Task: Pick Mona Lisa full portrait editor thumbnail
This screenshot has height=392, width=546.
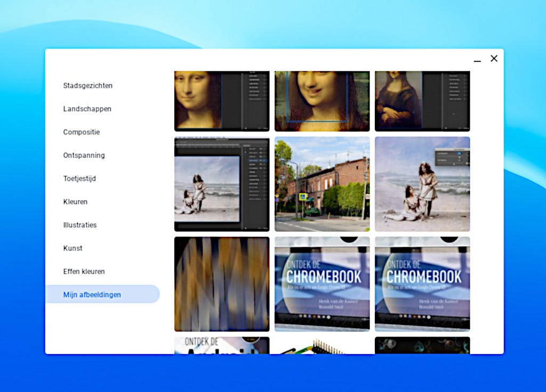Action: (x=422, y=101)
